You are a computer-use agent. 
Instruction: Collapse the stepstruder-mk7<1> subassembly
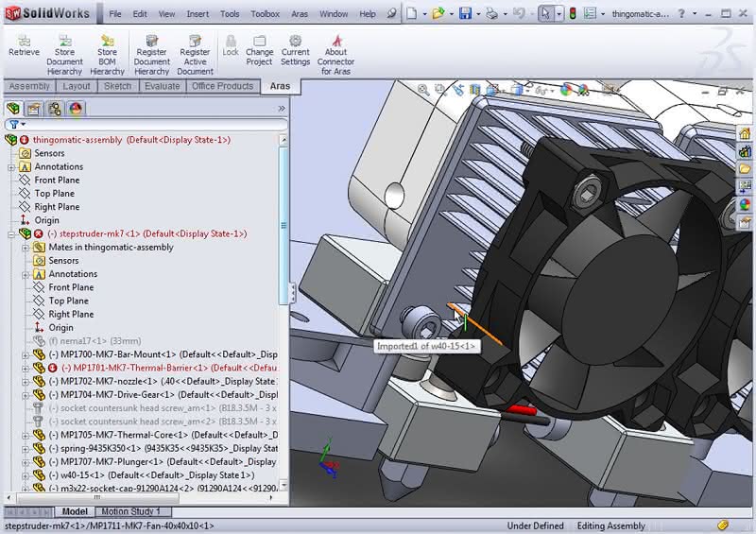click(11, 234)
